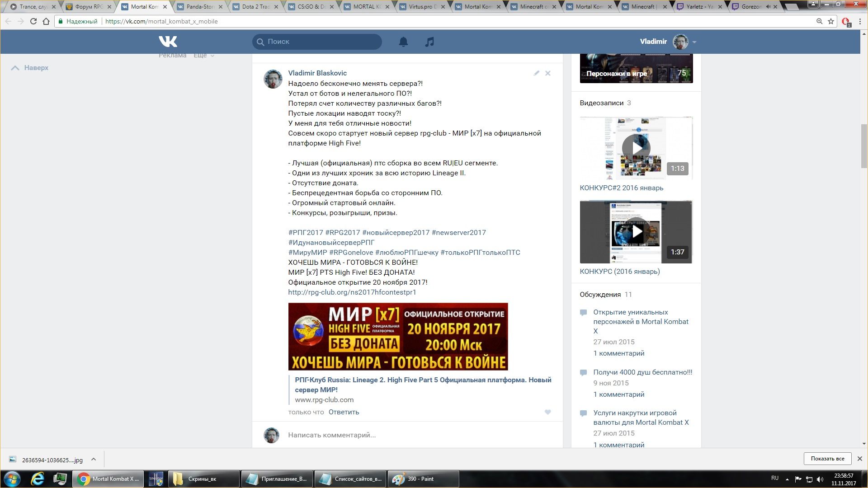Open discussion Открытие уникальных персонажей

641,321
